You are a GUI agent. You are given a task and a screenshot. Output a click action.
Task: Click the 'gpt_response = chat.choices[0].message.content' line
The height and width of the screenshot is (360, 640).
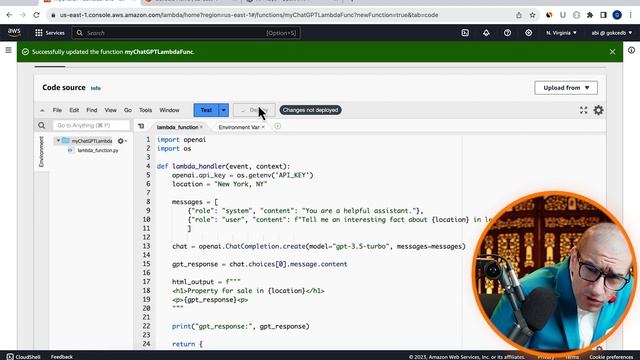coord(260,264)
